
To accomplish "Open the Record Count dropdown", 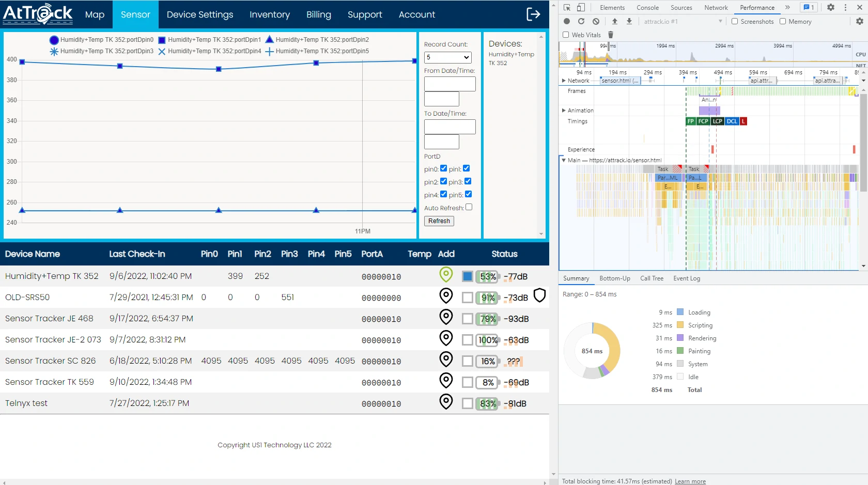I will [447, 57].
